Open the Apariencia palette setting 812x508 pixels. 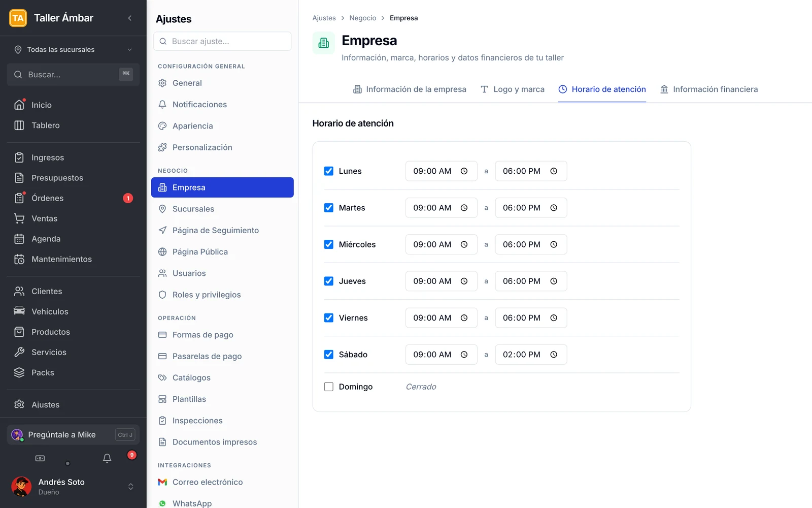coord(222,126)
